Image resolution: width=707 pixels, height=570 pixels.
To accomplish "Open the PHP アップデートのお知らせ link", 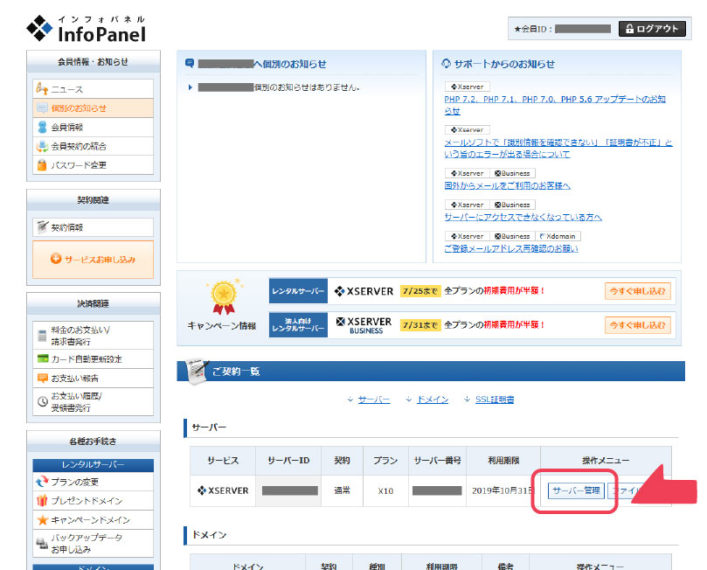I will (555, 105).
